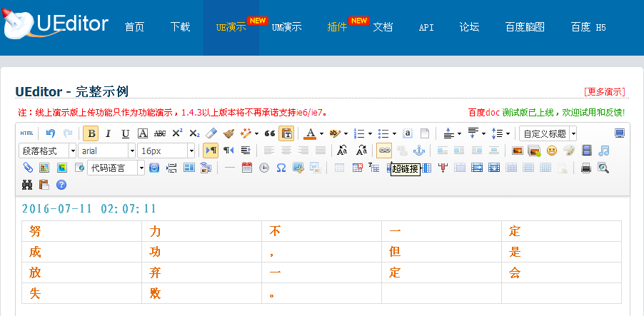Toggle Italic formatting

tap(108, 133)
